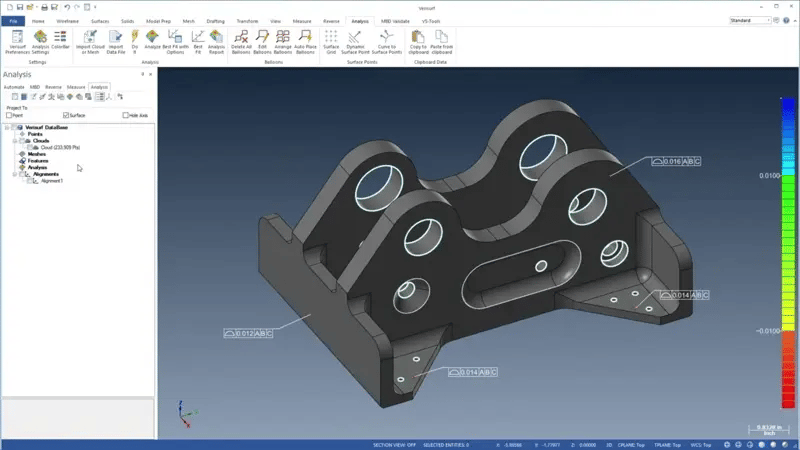The width and height of the screenshot is (800, 450).
Task: Select Alignment1 in the tree
Action: click(x=52, y=181)
